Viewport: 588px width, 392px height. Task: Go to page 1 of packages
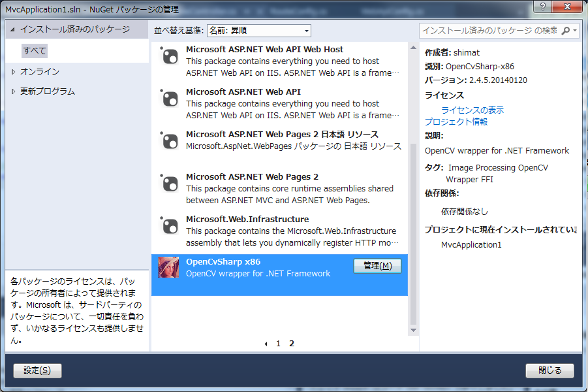(278, 344)
